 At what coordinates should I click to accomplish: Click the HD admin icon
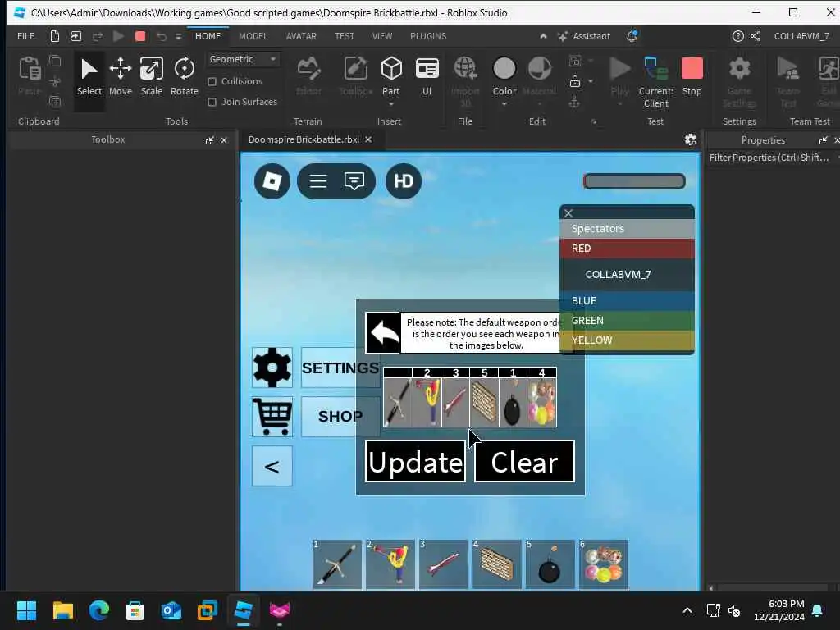tap(404, 181)
